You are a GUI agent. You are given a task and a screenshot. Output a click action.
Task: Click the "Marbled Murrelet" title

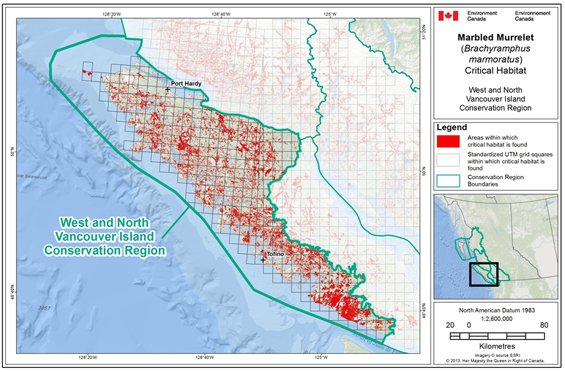pyautogui.click(x=495, y=37)
